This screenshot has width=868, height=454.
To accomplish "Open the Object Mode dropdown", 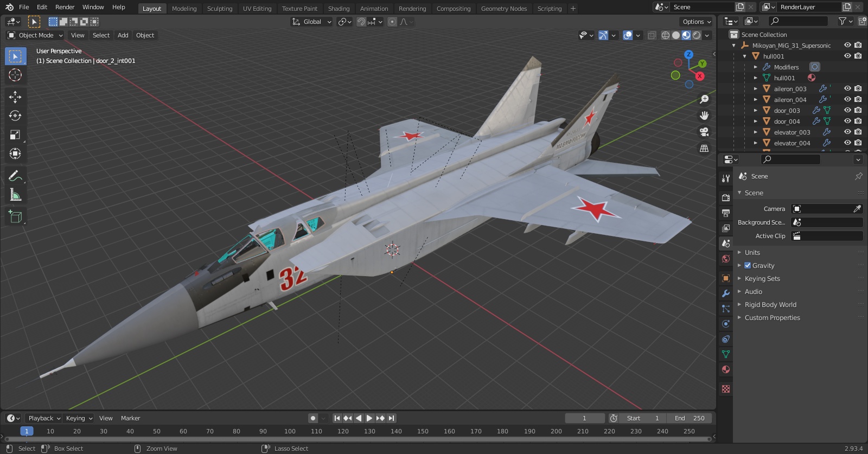I will tap(35, 35).
